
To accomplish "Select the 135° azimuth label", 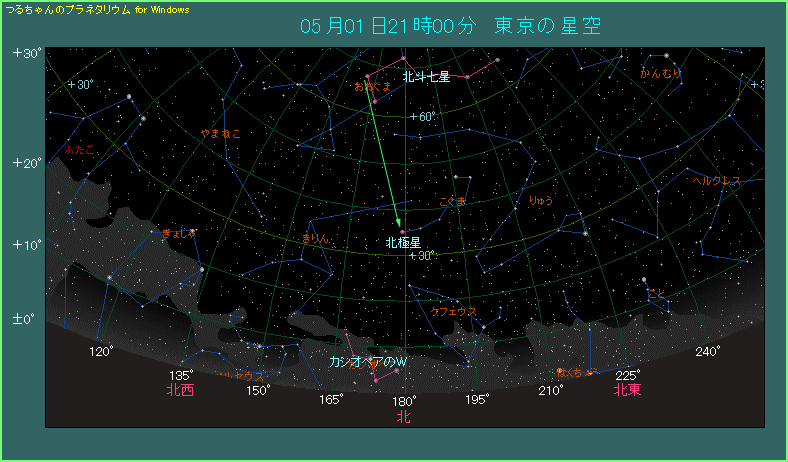I will (180, 376).
